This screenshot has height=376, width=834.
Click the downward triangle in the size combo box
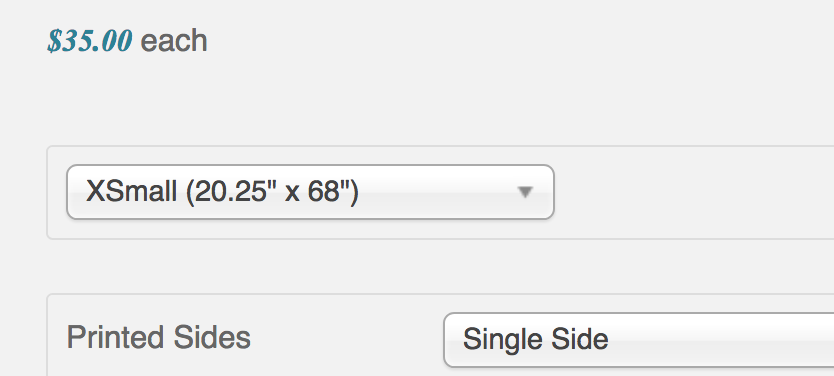coord(525,192)
